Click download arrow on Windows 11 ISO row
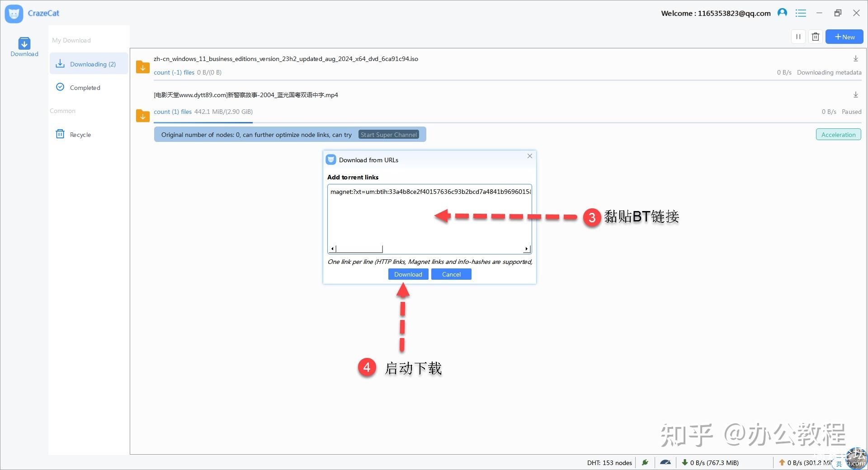The width and height of the screenshot is (868, 470). (855, 59)
